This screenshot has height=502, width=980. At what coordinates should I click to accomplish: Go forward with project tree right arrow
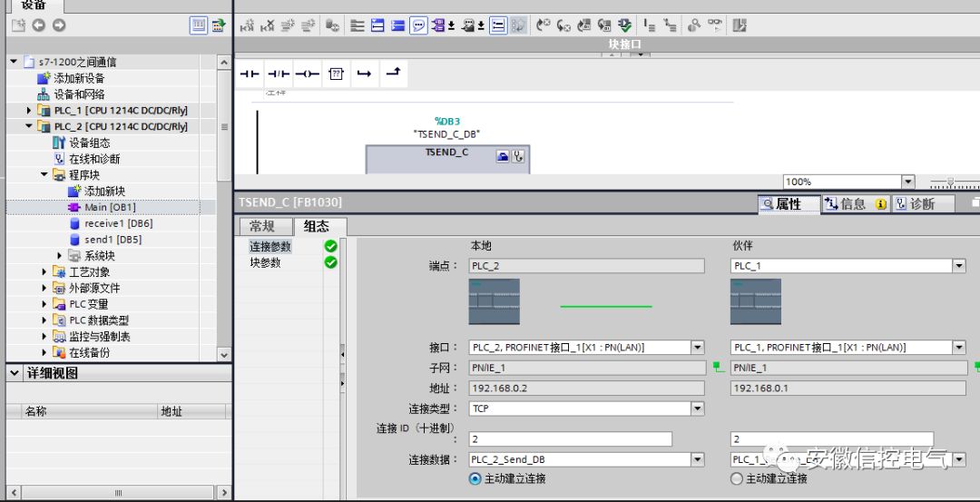[59, 25]
